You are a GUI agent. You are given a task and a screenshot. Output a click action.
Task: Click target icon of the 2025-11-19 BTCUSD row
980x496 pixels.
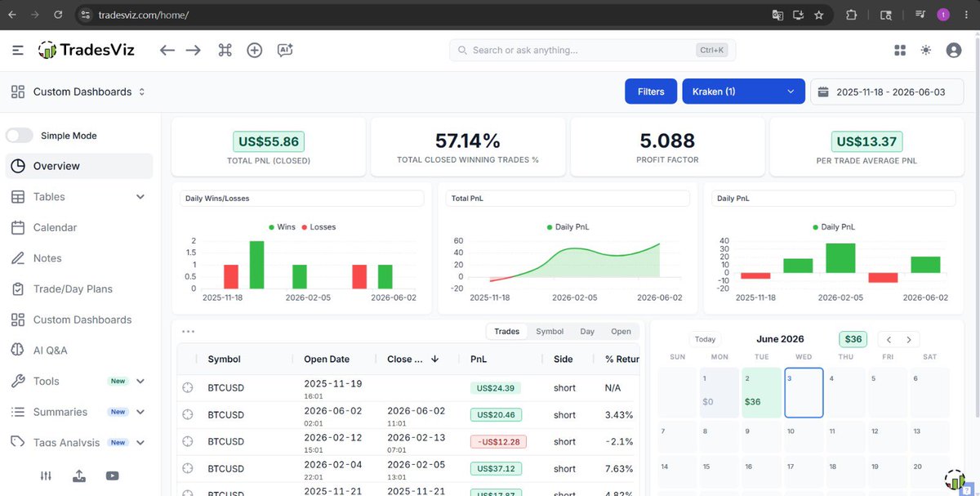pyautogui.click(x=188, y=388)
